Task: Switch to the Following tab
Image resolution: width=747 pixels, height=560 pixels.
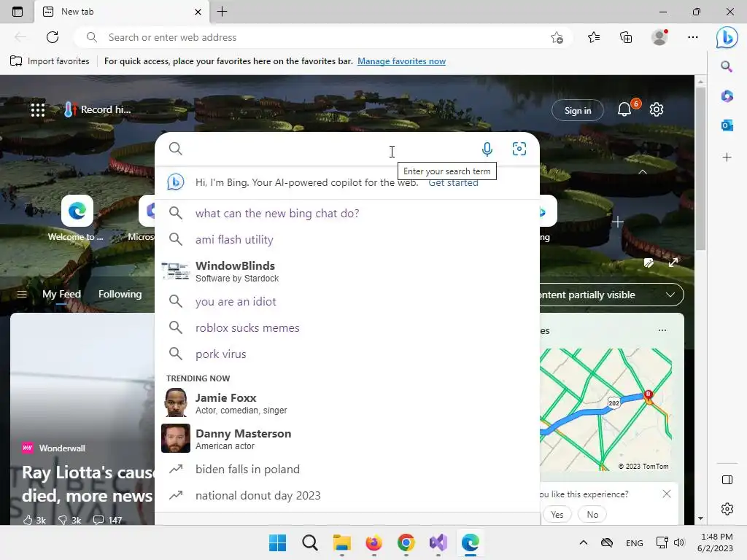Action: coord(120,295)
